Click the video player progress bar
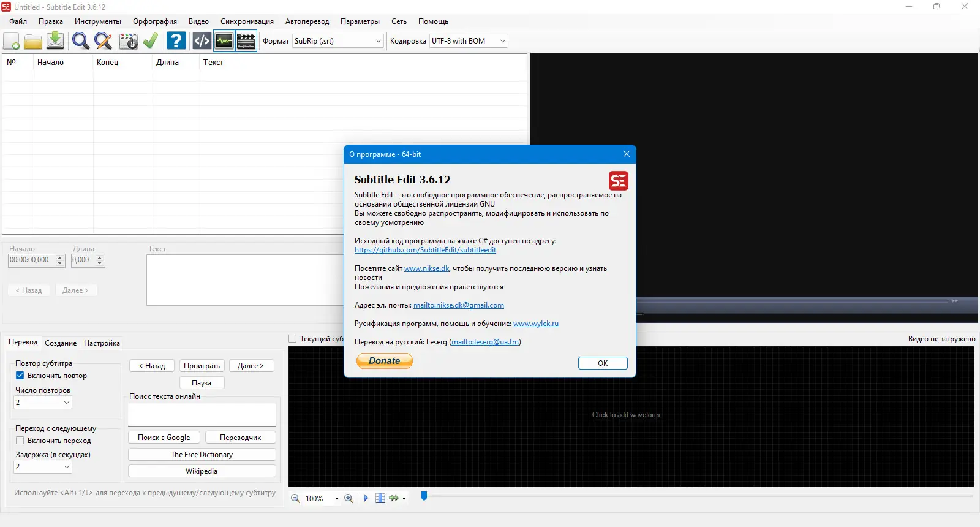The image size is (980, 527). coord(793,301)
